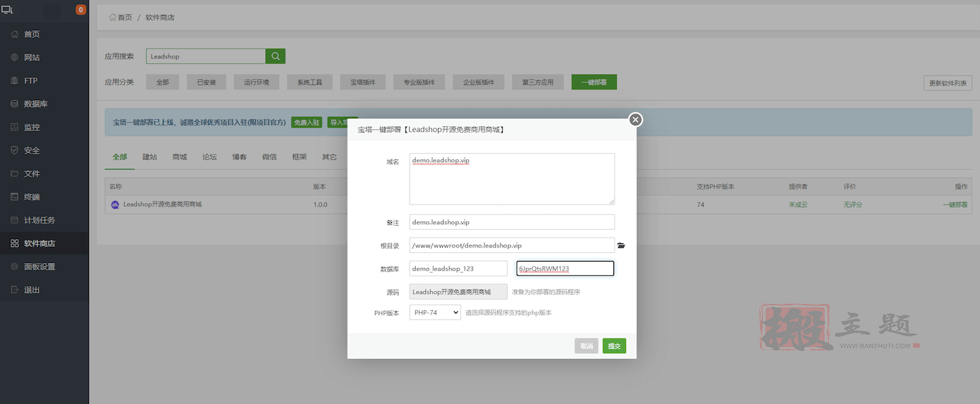Screen dimensions: 980x404
Task: Switch to the 博客 tab
Action: pos(240,157)
